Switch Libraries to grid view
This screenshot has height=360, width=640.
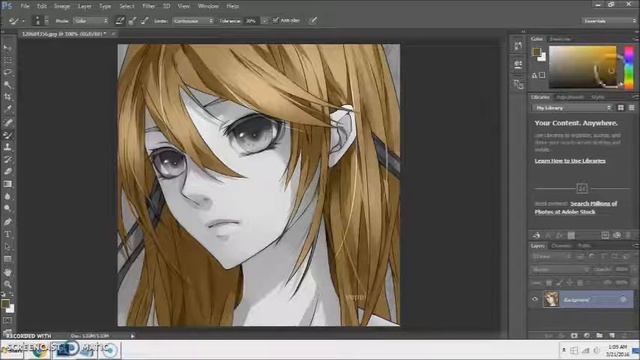[x=621, y=108]
